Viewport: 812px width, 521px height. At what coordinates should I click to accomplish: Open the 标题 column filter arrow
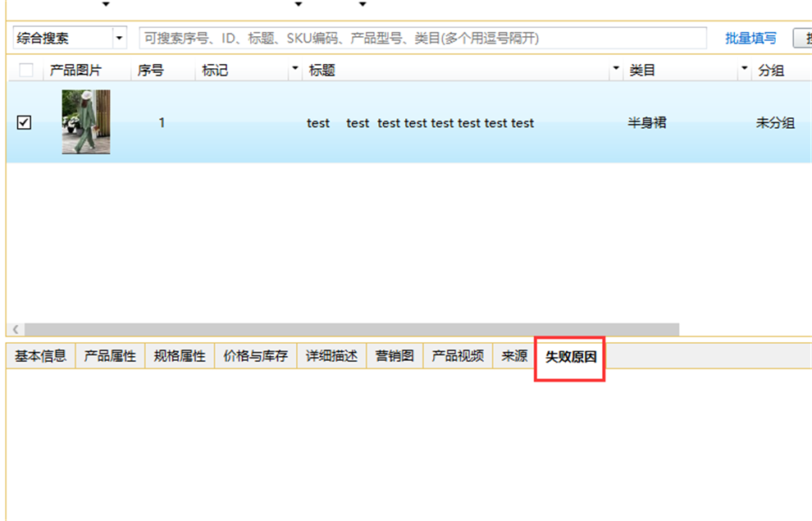[616, 68]
